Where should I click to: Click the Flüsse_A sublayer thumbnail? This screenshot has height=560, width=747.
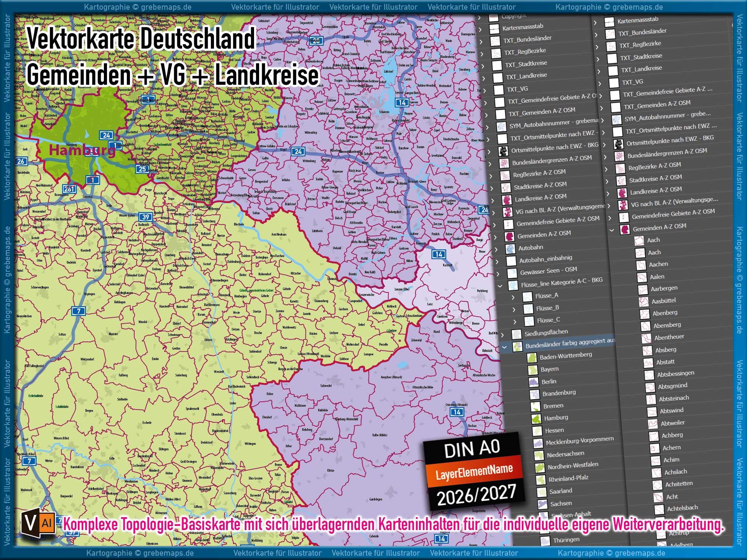click(x=527, y=297)
